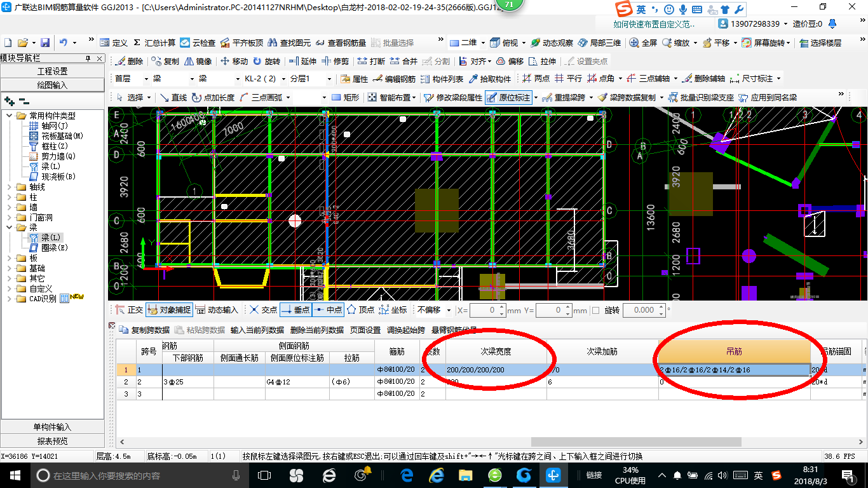Expand 板 folder in navigation tree

coord(9,258)
